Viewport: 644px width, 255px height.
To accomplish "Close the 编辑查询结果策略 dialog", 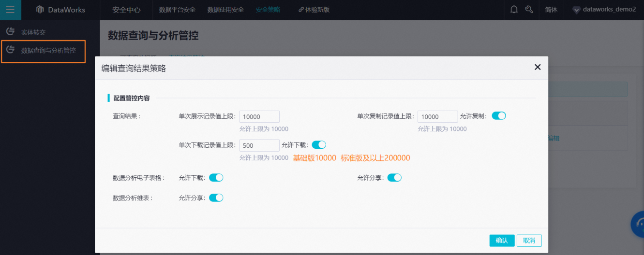I will 538,67.
